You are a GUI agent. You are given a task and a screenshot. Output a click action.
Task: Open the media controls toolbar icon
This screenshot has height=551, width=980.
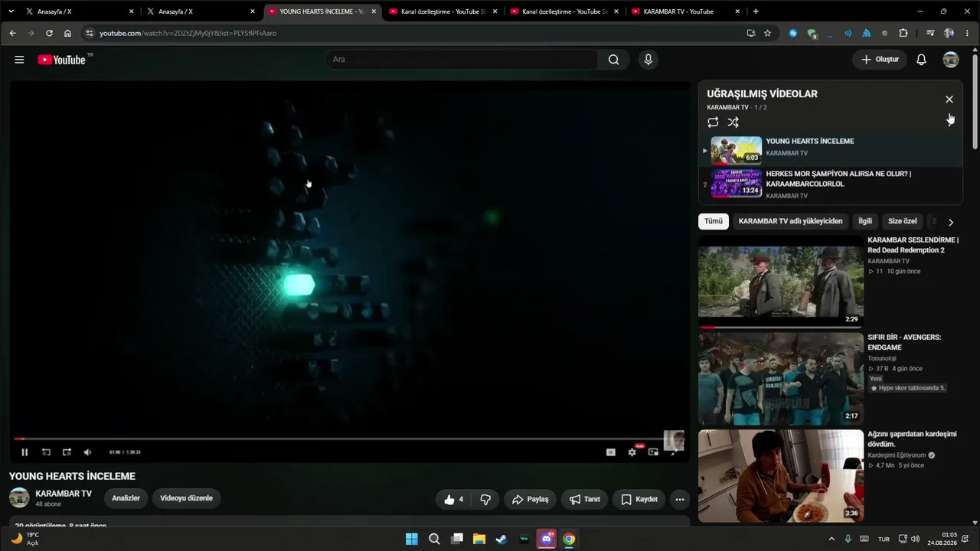pos(930,34)
